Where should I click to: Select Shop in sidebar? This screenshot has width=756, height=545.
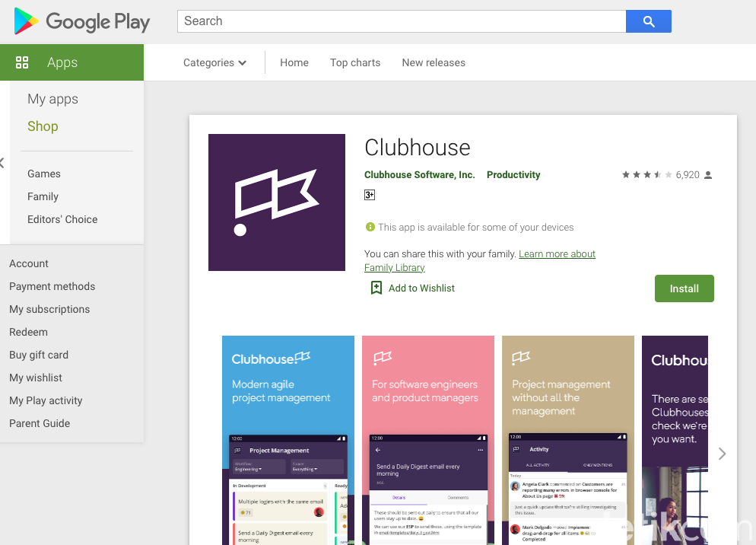click(x=43, y=126)
